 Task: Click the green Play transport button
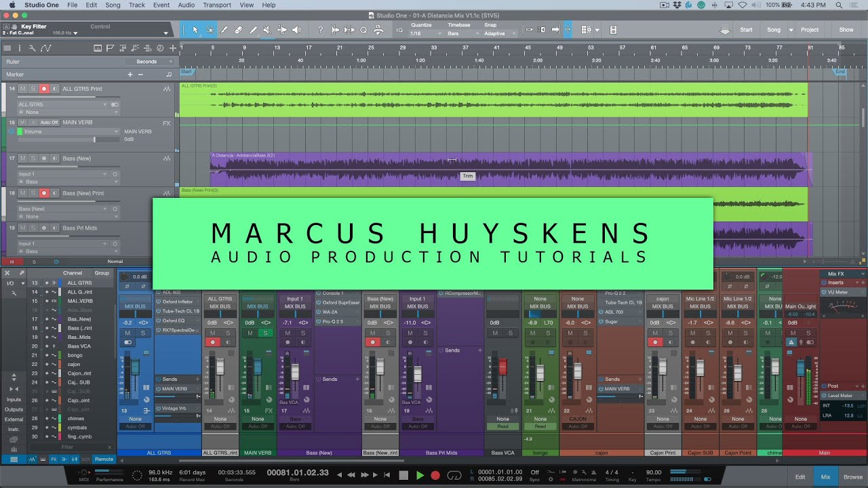420,475
